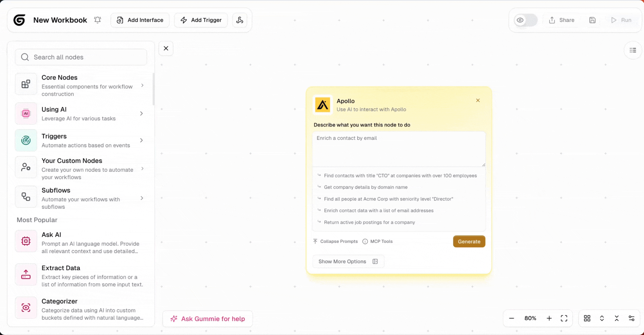The width and height of the screenshot is (644, 335).
Task: Expand Your Custom Nodes category
Action: pyautogui.click(x=142, y=168)
